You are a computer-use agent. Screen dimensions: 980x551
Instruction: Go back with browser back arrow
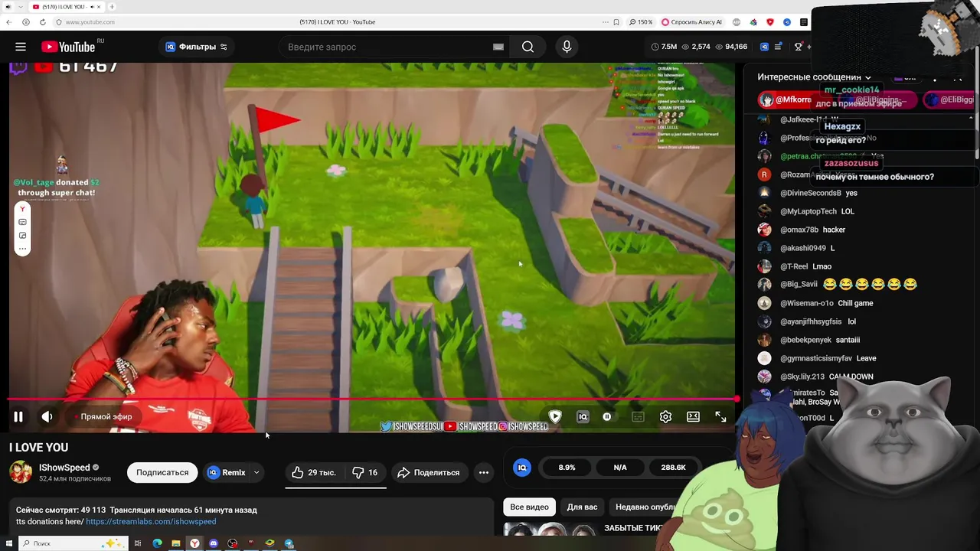pos(9,22)
